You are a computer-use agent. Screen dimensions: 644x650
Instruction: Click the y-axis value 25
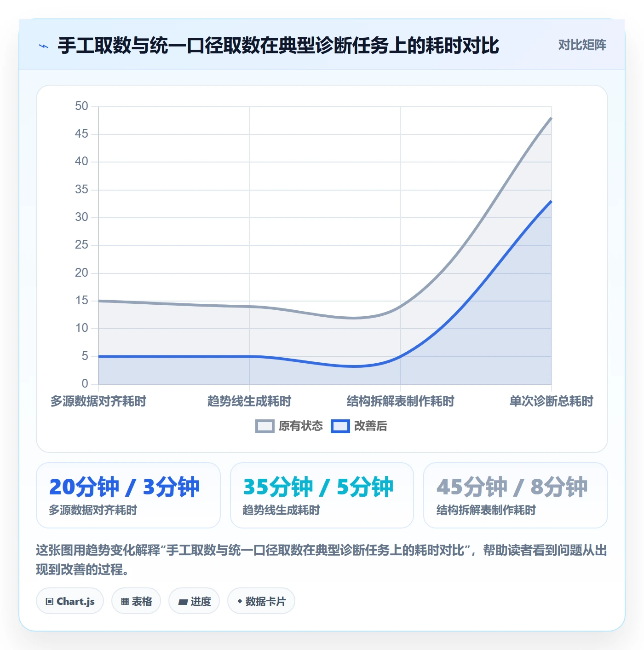click(x=81, y=245)
